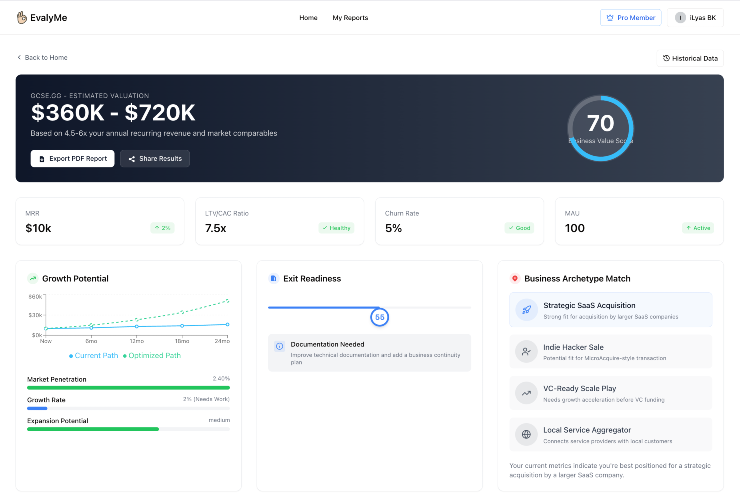Toggle the Optimized Path legend entry
Viewport: 740px width, 500px height.
tap(152, 356)
